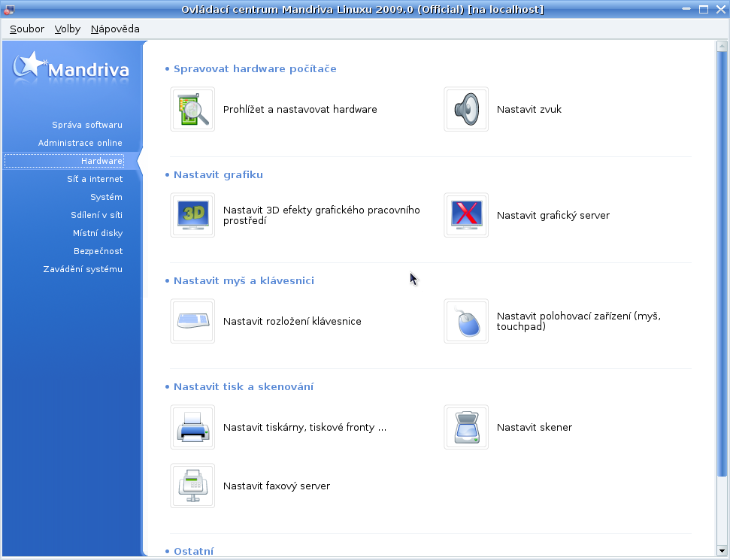Switch to Bezpečnost section
This screenshot has width=730, height=560.
pyautogui.click(x=98, y=251)
